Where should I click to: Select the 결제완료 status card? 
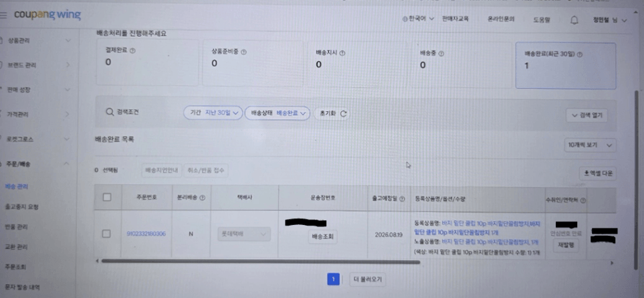(147, 62)
